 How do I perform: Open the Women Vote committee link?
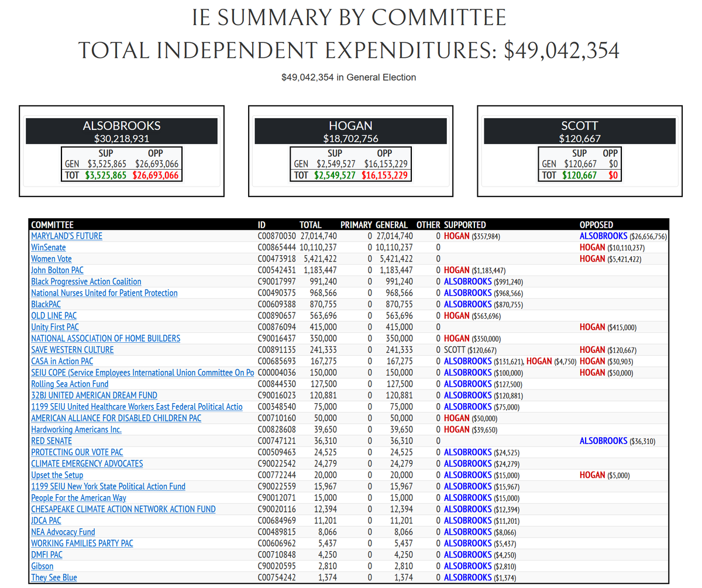[x=51, y=259]
